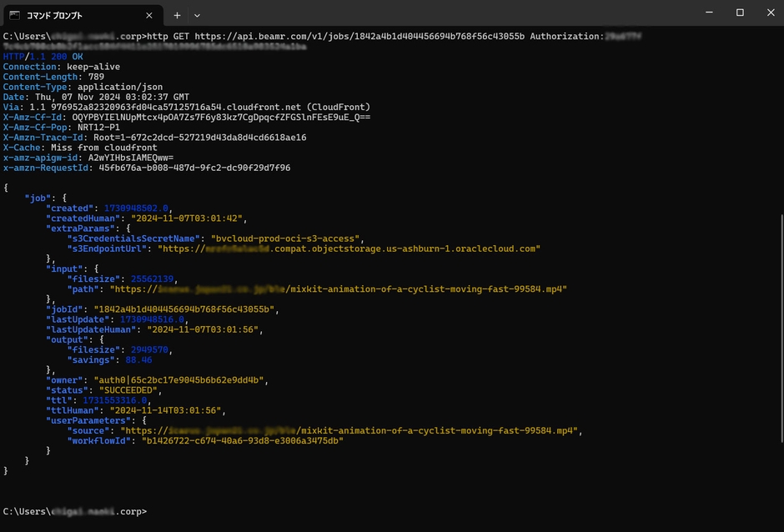Expand the new-tab profile dropdown chevron
Viewport: 784px width, 532px height.
197,15
